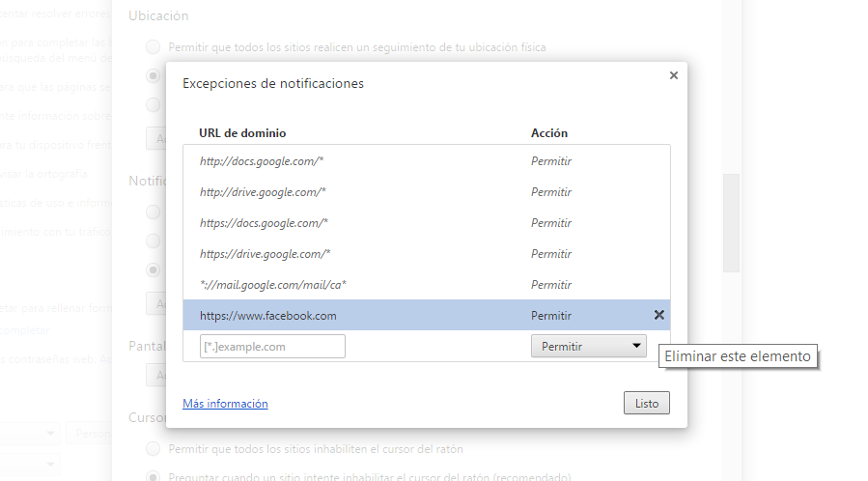Image resolution: width=868 pixels, height=481 pixels.
Task: Select the http://drive.google.com/* row
Action: (x=426, y=192)
